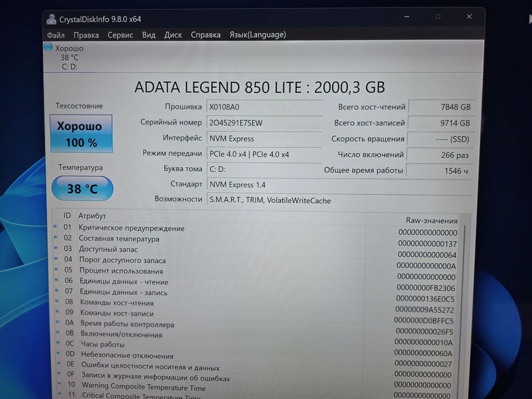
Task: Click rotation rate value ---- (SSD)
Action: 440,139
